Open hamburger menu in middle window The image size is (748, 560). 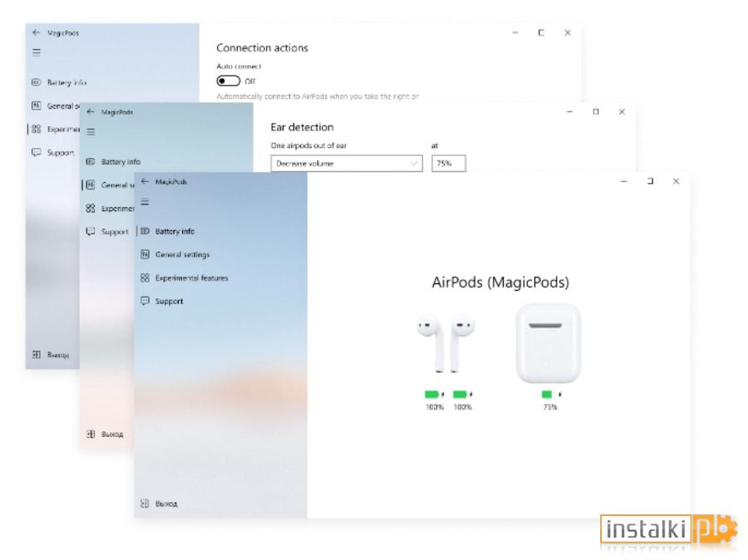91,131
